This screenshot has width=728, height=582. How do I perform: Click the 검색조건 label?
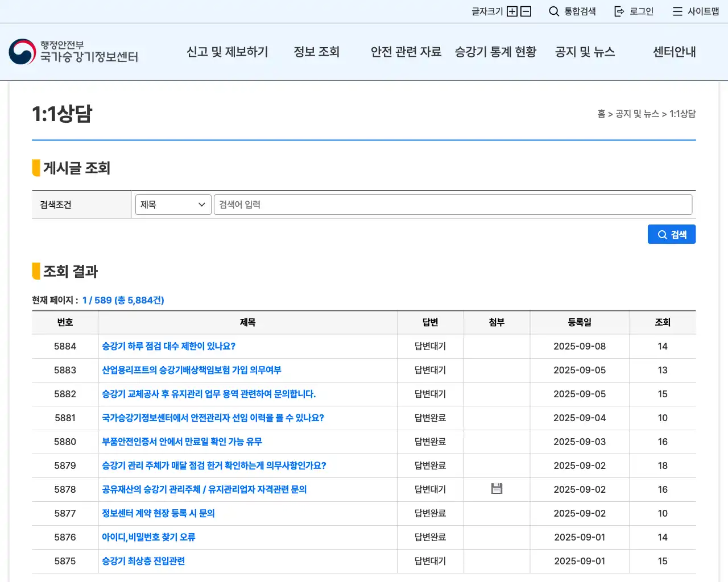pyautogui.click(x=56, y=205)
